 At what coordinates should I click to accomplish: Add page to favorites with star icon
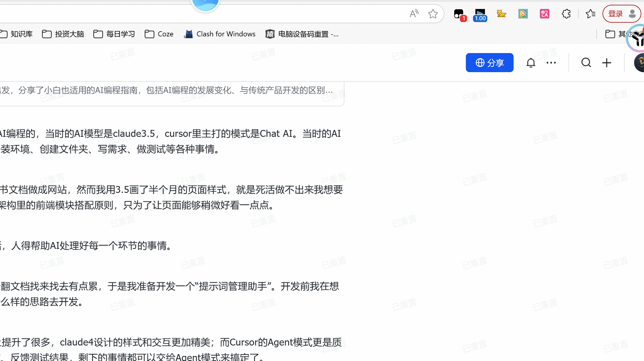[x=433, y=13]
